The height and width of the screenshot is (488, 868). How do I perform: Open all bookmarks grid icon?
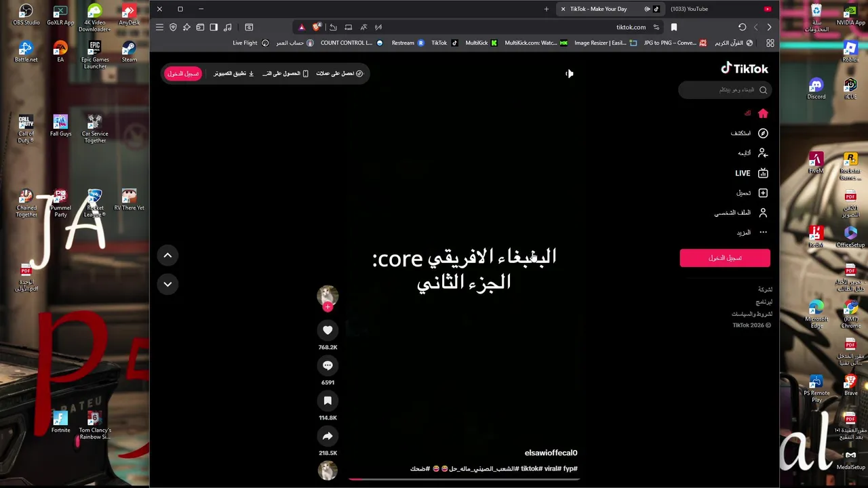tap(770, 43)
